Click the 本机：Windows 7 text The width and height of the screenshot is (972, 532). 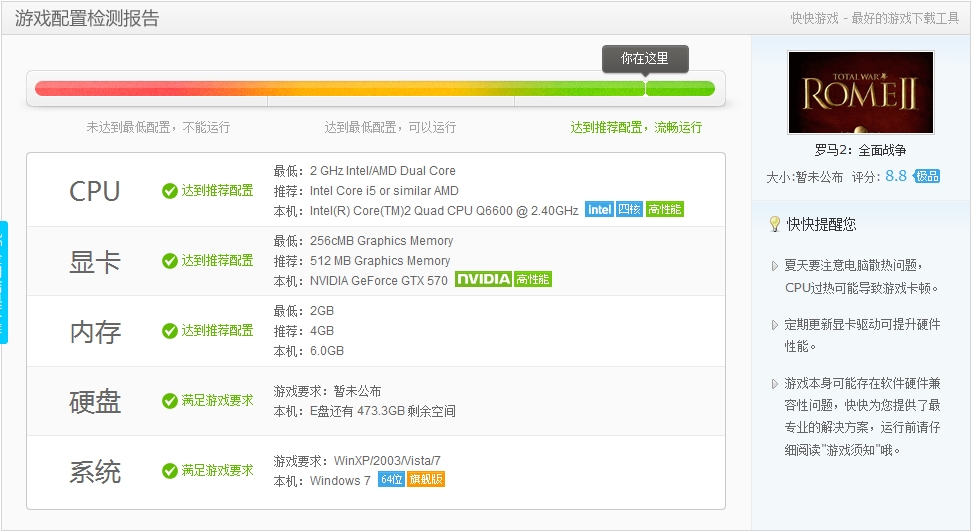(322, 481)
